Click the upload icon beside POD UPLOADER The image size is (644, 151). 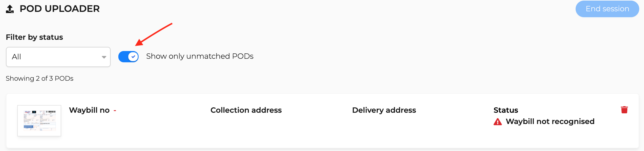coord(10,9)
